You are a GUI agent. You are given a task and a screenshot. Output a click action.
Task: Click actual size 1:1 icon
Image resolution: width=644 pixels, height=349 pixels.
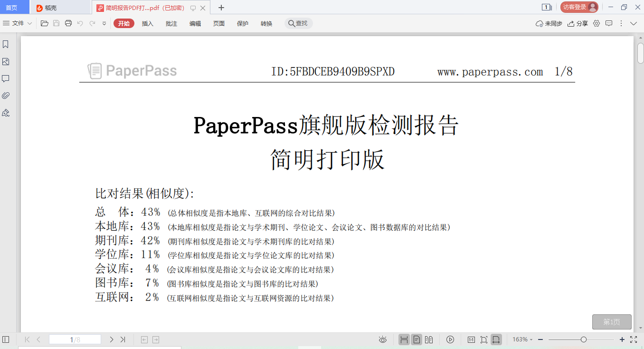click(x=471, y=339)
